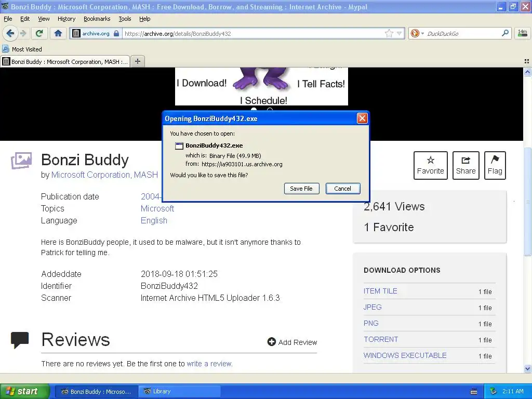Screen dimensions: 532x399
Task: Click the Forward navigation arrow
Action: [23, 33]
